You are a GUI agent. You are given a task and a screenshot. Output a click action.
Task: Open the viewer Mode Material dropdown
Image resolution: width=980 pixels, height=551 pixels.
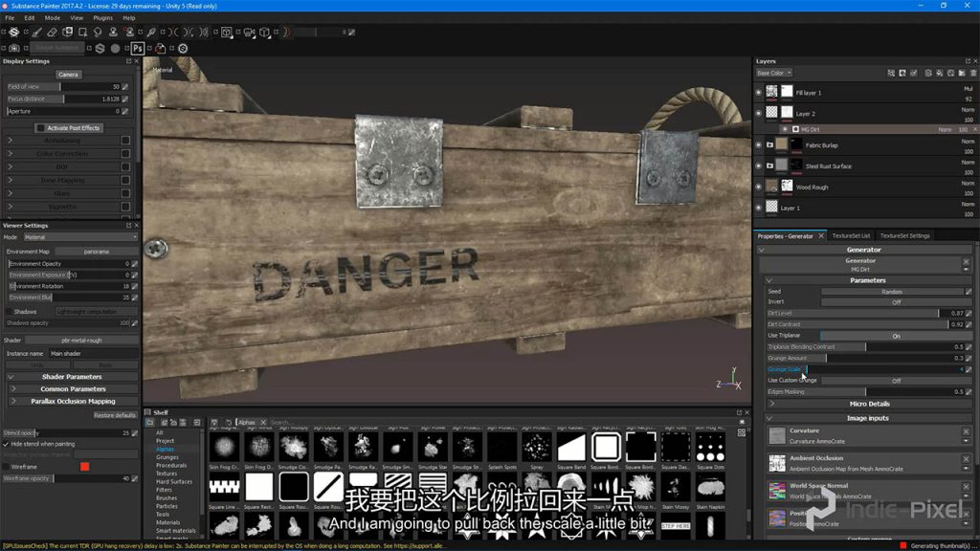80,237
